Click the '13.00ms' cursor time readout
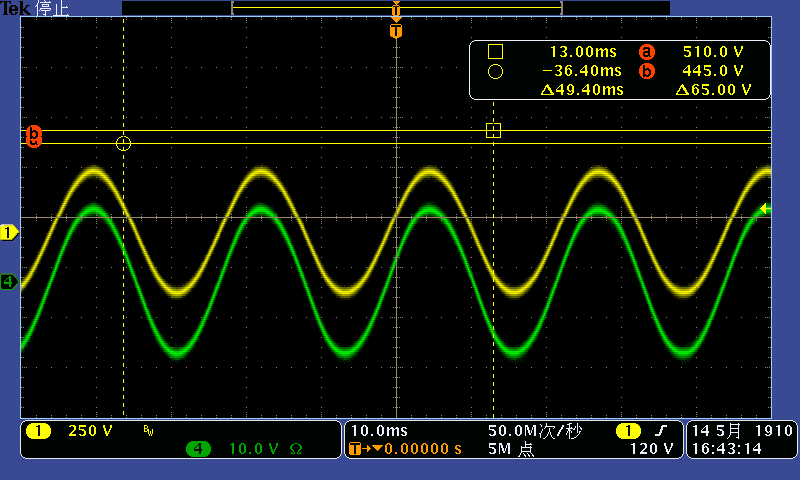The image size is (800, 480). [583, 52]
